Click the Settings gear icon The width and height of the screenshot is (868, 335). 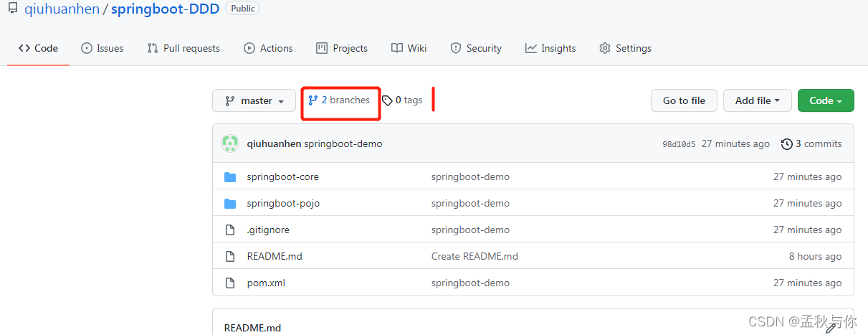tap(605, 48)
